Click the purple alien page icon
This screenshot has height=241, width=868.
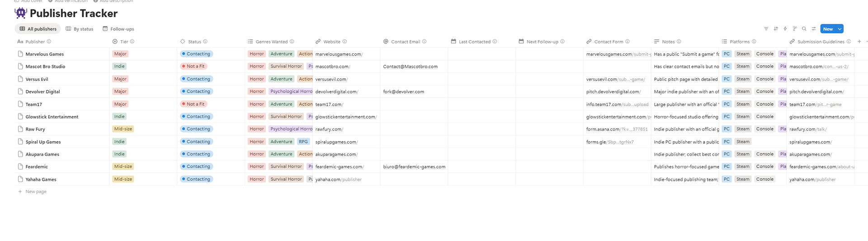[x=21, y=13]
